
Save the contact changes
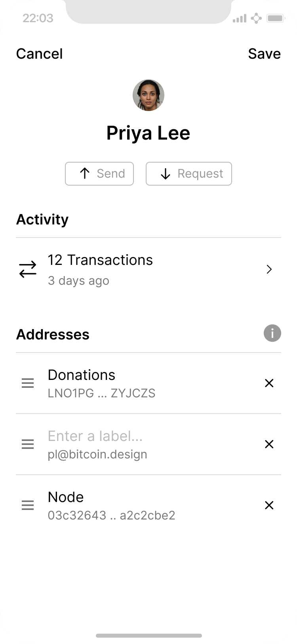(x=264, y=54)
